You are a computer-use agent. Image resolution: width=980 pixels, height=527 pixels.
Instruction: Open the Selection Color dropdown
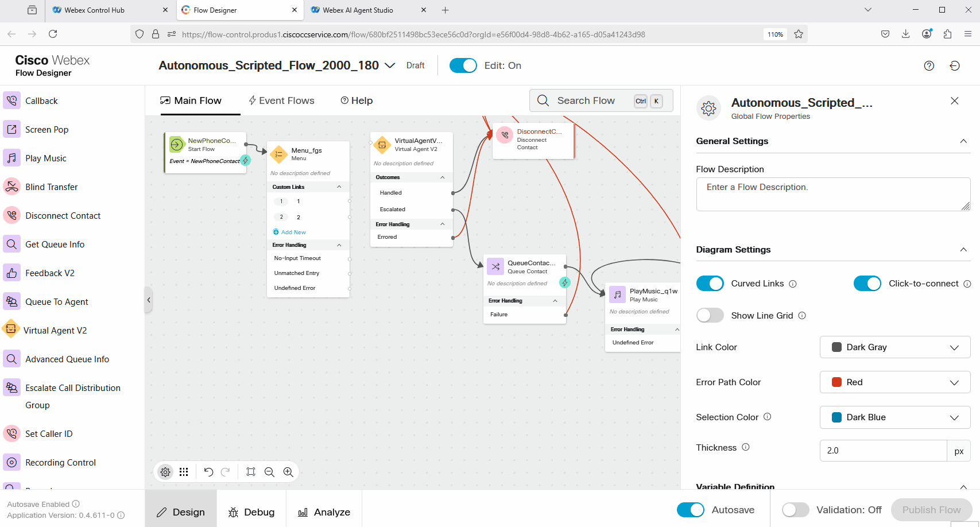pos(894,417)
